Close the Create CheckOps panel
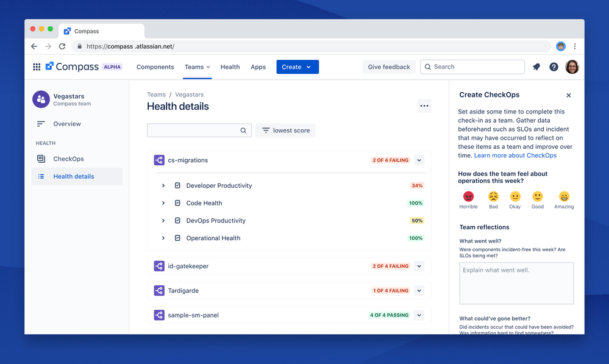The height and width of the screenshot is (364, 609). [x=569, y=95]
